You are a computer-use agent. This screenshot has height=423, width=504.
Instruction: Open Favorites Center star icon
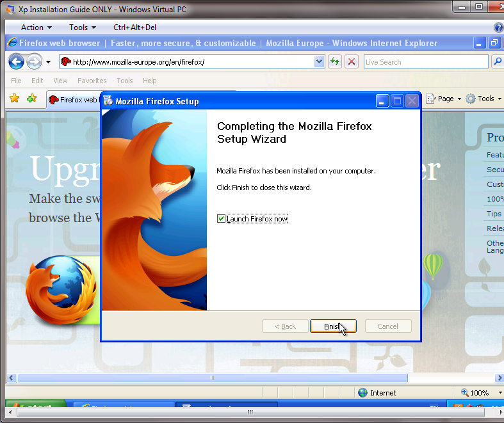tap(15, 99)
